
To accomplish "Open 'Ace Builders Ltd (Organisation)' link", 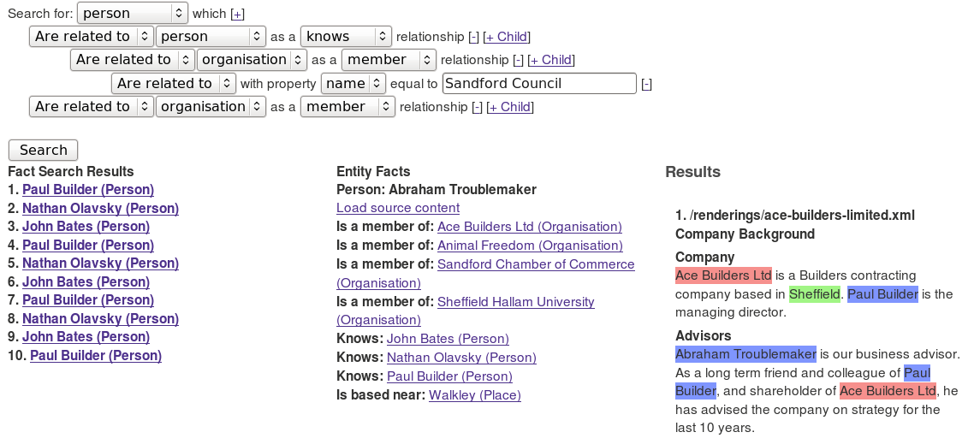I will [530, 227].
